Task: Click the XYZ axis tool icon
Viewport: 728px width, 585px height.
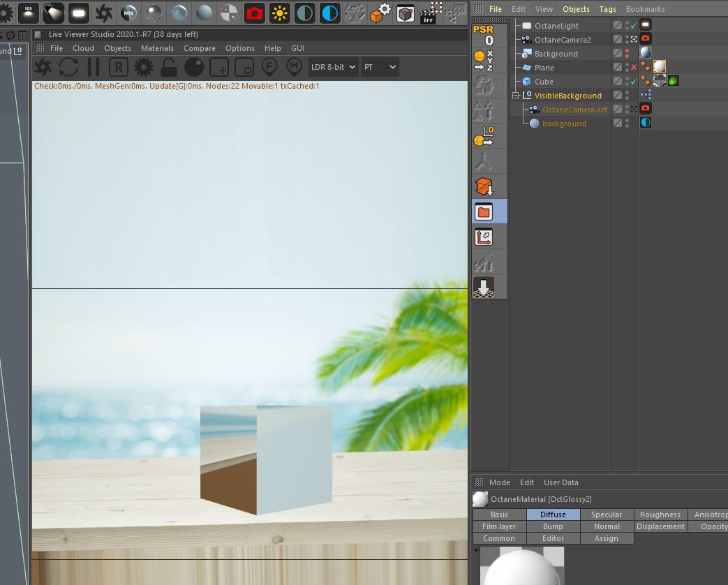Action: [x=483, y=60]
